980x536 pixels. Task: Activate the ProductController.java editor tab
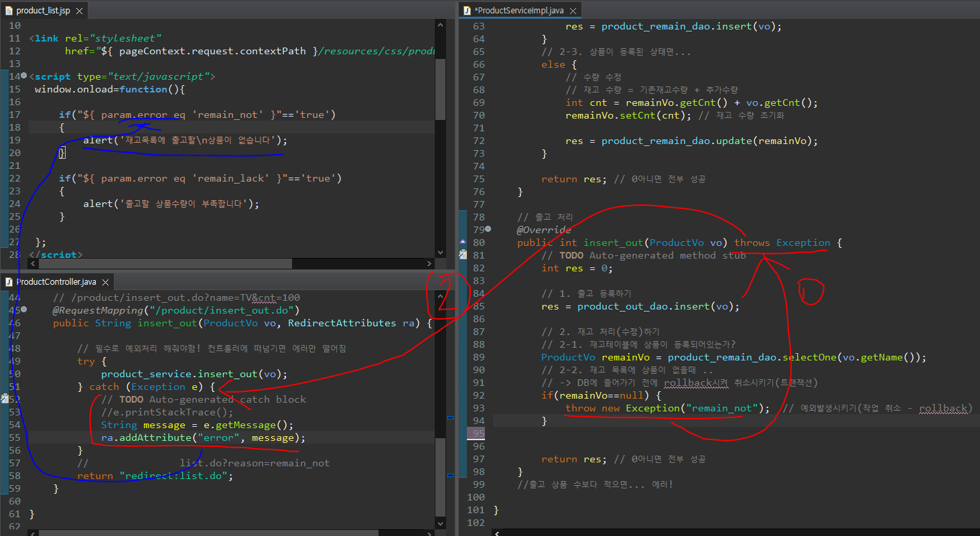tap(58, 282)
